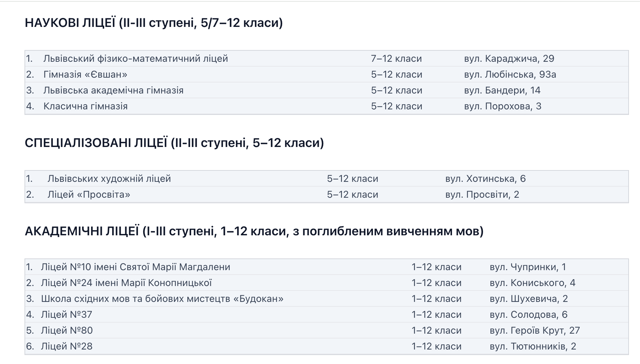Click the "Ліцей №37" cell
This screenshot has height=364, width=640.
pos(67,315)
